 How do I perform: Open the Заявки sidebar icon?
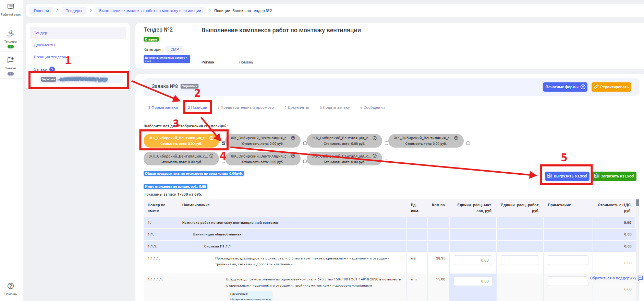tap(11, 60)
